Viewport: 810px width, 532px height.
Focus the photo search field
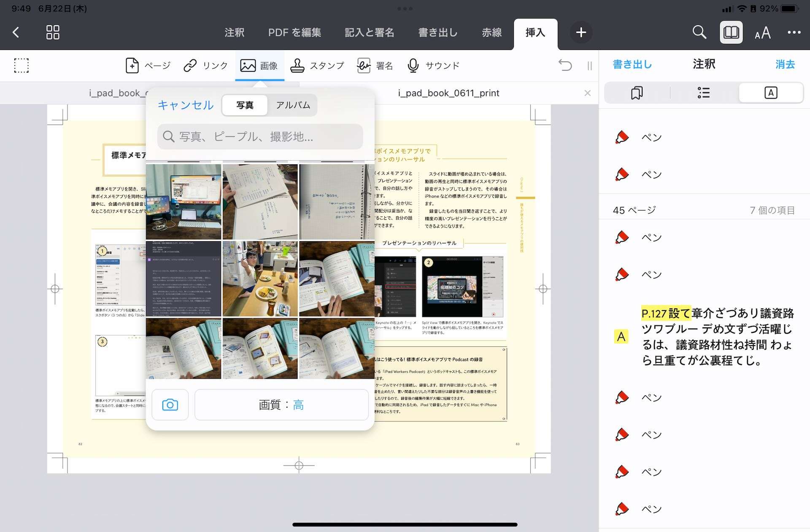pyautogui.click(x=260, y=136)
